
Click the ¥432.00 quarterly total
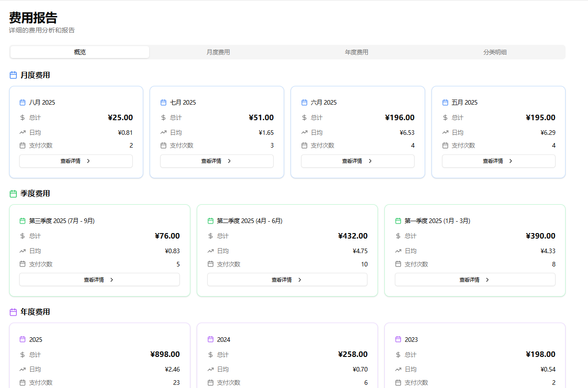coord(353,236)
